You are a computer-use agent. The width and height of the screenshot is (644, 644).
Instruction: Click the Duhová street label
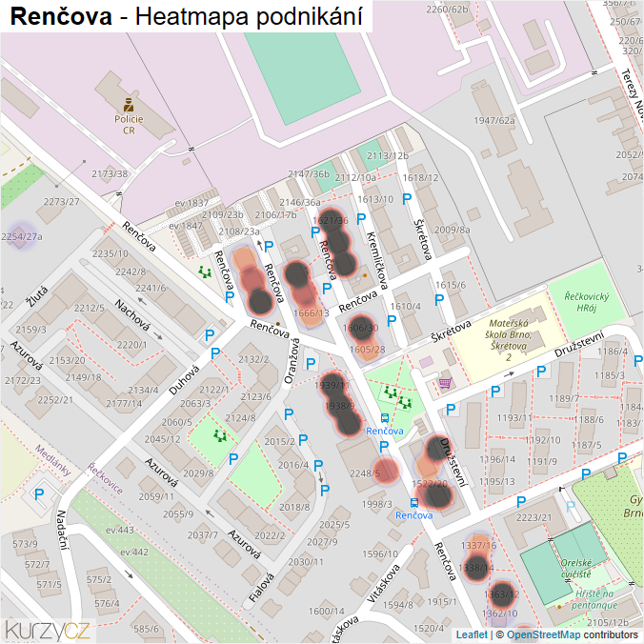click(184, 380)
